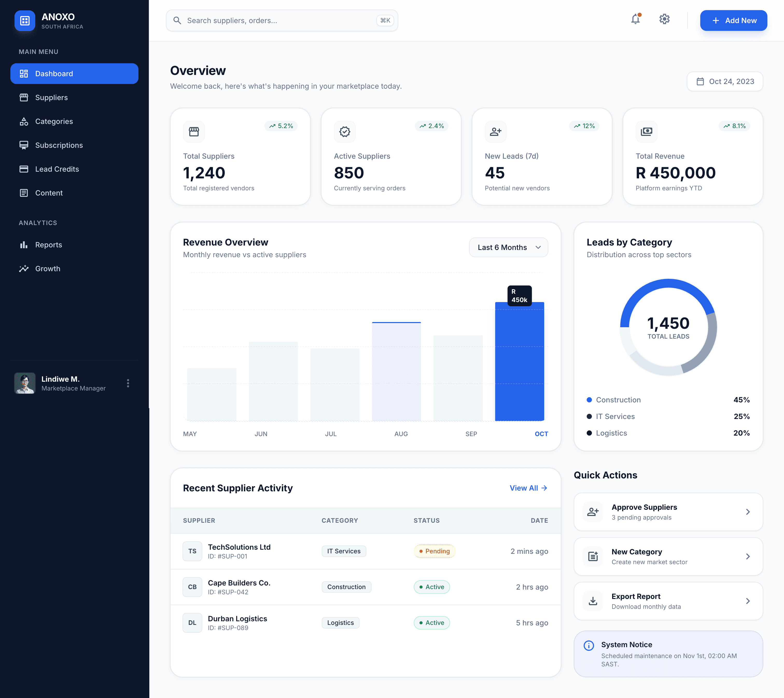Open Export Report quick action
Viewport: 784px width, 698px height.
(668, 601)
